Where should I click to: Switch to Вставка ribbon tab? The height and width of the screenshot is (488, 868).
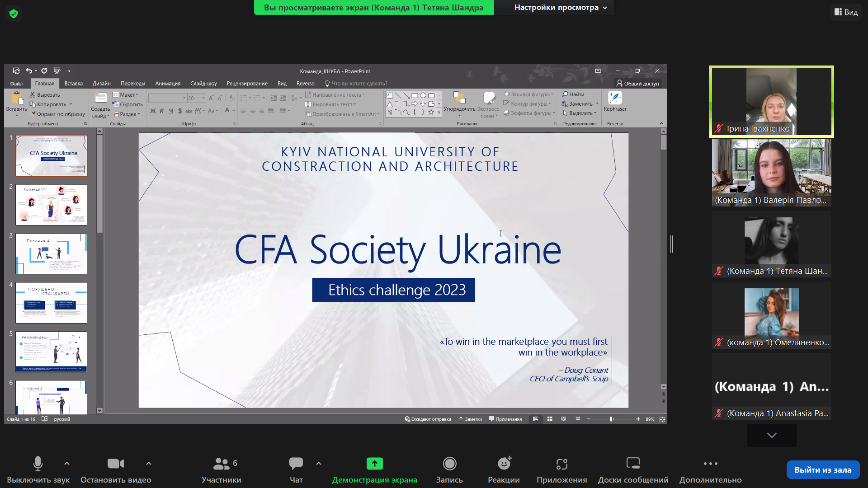click(73, 84)
